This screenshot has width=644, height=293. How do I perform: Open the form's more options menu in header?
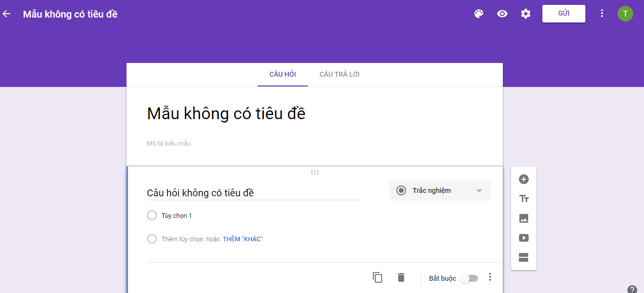click(602, 14)
